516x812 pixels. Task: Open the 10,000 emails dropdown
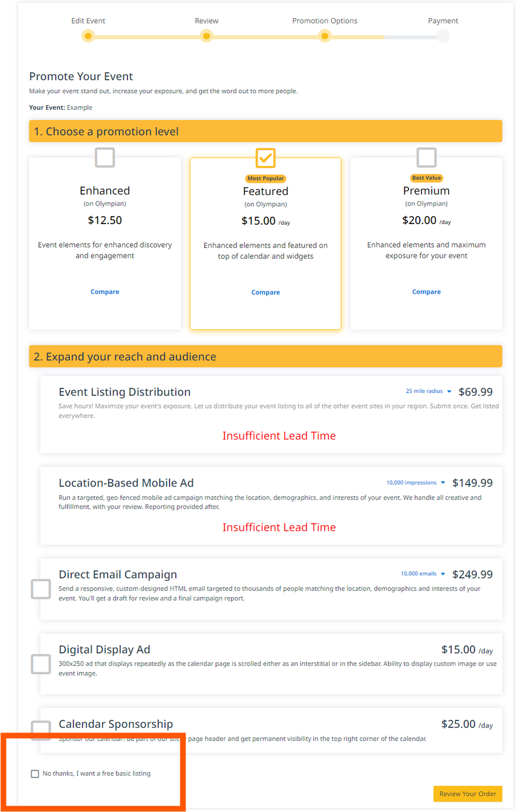click(422, 574)
